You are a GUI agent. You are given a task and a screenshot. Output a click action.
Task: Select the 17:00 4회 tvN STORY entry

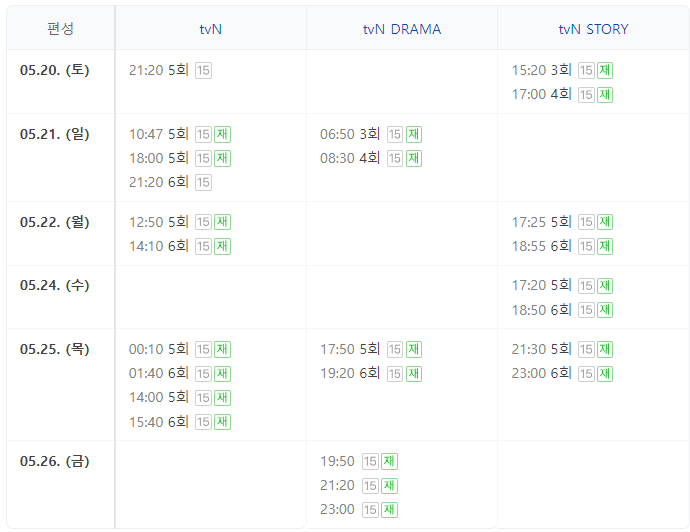coord(542,94)
